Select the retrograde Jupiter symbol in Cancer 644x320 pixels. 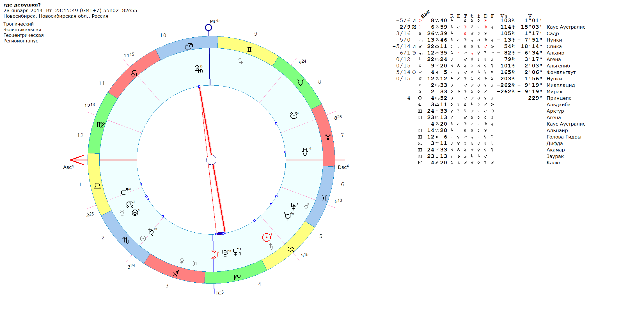pos(199,69)
